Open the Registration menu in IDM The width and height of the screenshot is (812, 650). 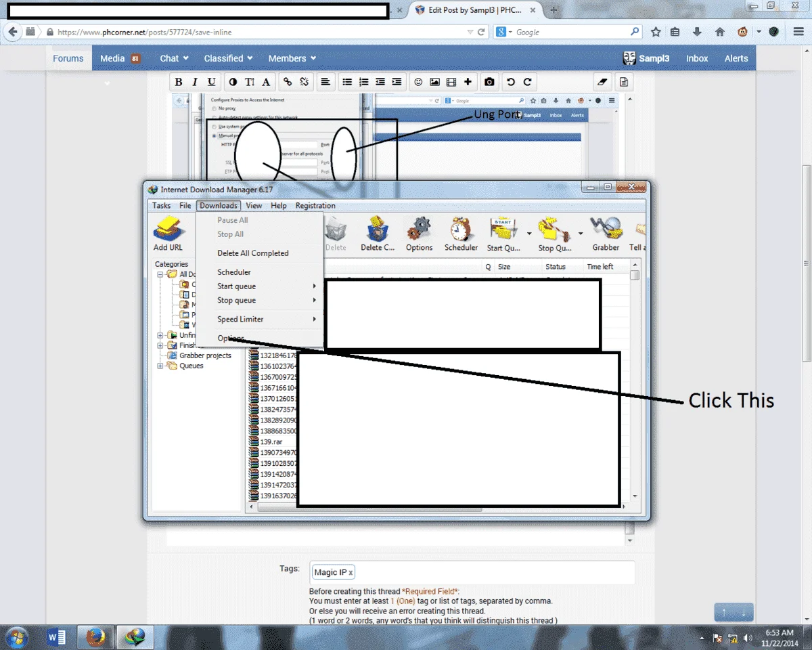[315, 205]
